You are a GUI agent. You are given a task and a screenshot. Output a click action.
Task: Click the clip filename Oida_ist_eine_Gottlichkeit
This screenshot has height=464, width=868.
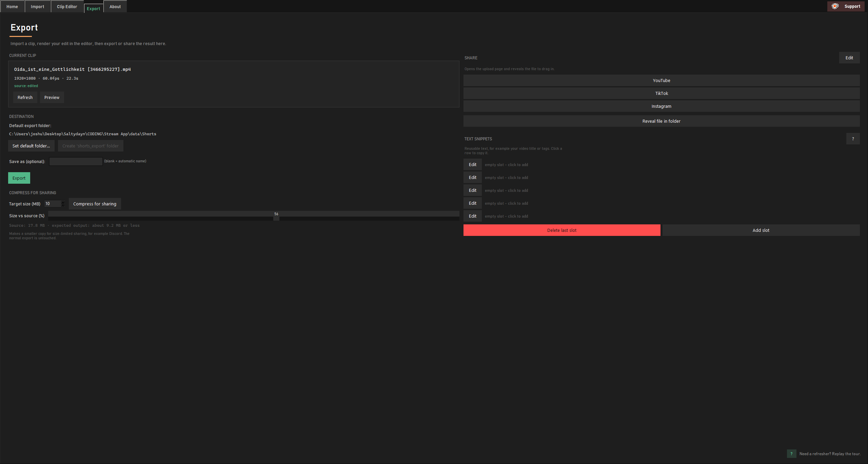tap(73, 69)
